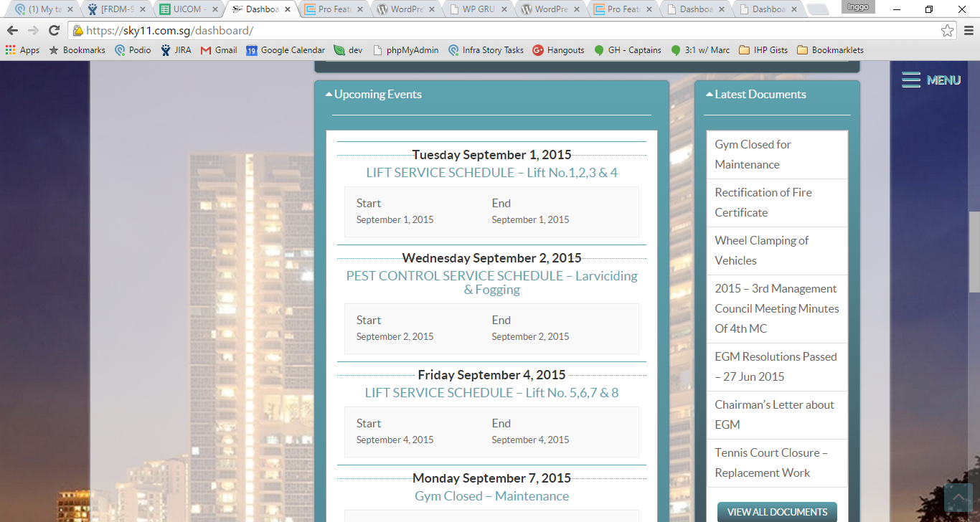Open EGM Resolutions Passed – 27 Jun 2015
Screen dimensions: 980x522
pos(777,366)
